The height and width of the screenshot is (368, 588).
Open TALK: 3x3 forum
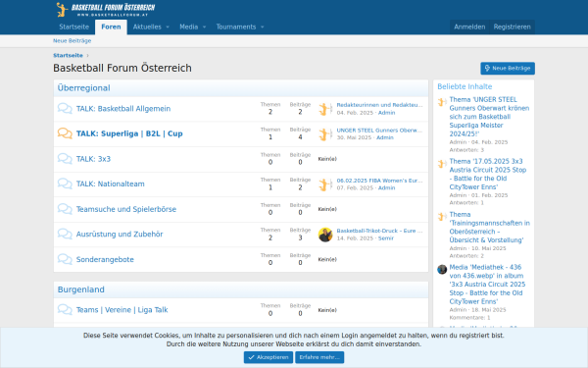(93, 159)
